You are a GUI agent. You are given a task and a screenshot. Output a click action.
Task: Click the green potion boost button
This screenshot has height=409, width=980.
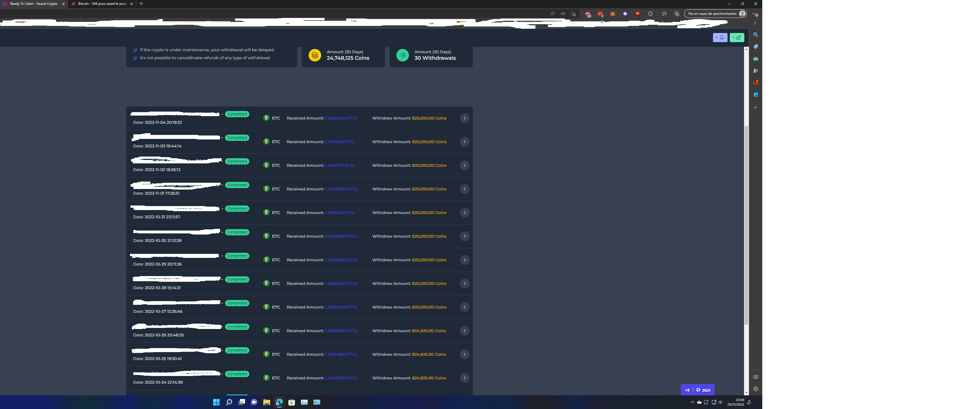[737, 38]
